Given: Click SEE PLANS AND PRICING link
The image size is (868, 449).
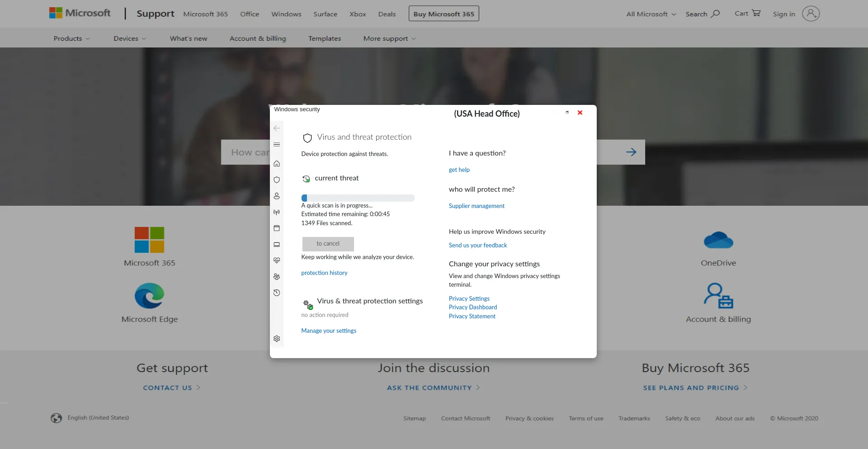Looking at the screenshot, I should click(x=695, y=388).
